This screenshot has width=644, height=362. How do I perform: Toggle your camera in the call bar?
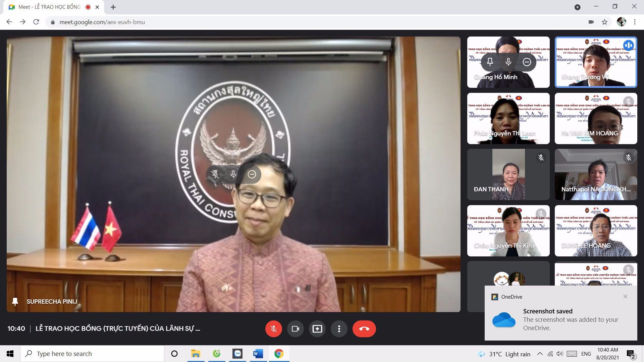click(296, 329)
